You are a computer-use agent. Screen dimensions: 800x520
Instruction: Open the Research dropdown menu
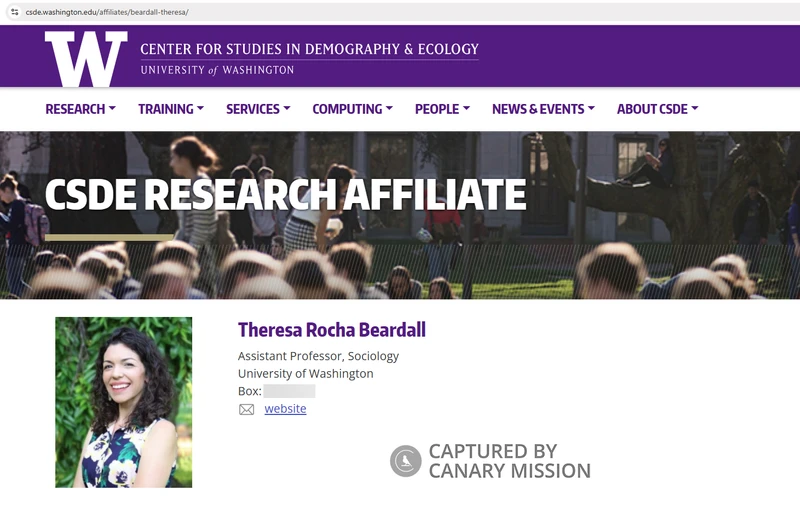point(80,109)
